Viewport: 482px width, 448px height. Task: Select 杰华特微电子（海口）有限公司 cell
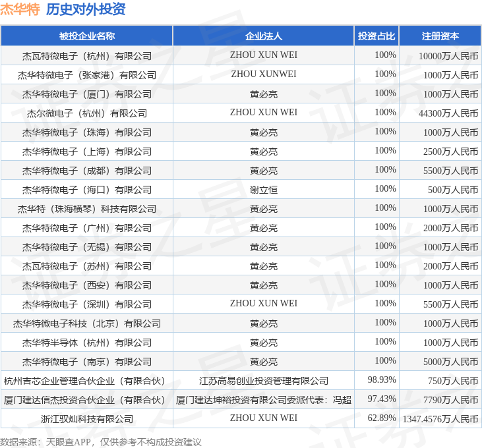point(87,190)
